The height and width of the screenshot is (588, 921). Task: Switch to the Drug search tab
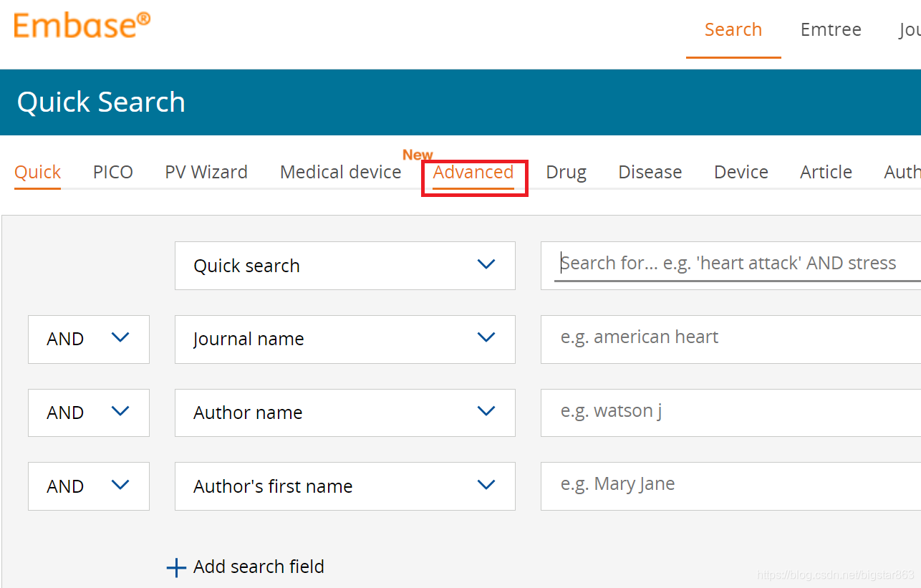tap(566, 172)
